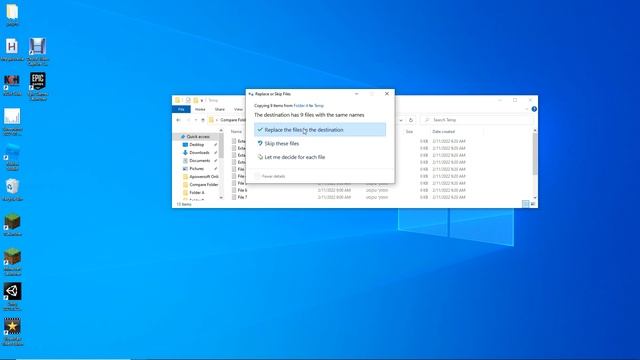Select the File 7 row
The image size is (640, 360).
[x=351, y=197]
